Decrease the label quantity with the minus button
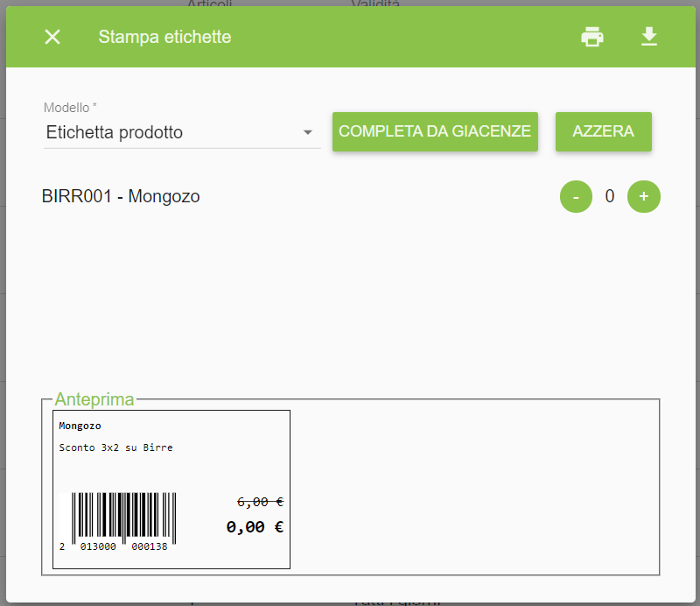 click(x=576, y=197)
